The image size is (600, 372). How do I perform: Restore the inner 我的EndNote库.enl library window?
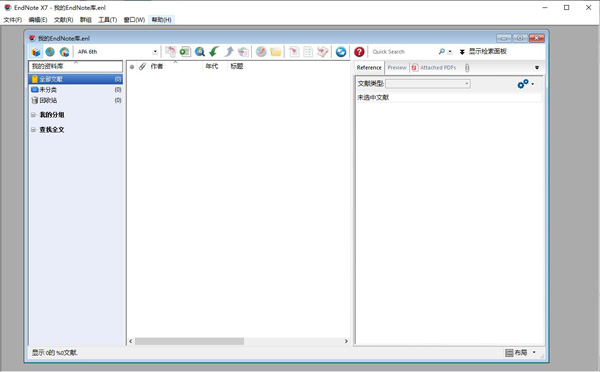[520, 38]
